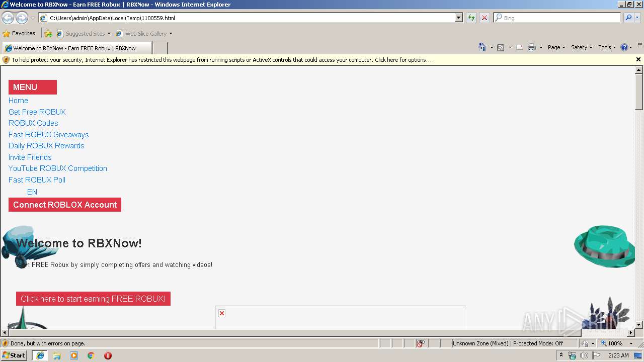
Task: Click the volume speaker tray icon
Action: tap(584, 355)
